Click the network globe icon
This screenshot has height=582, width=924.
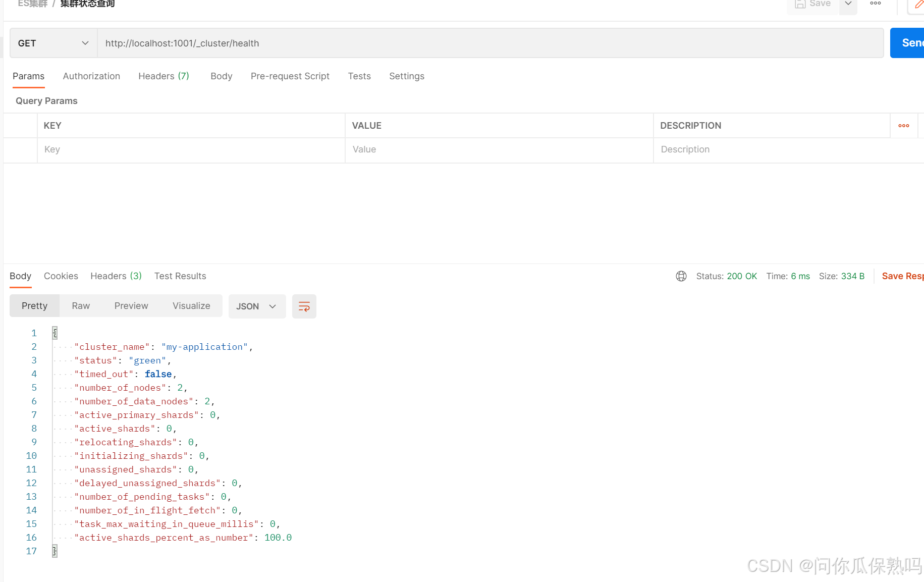681,276
